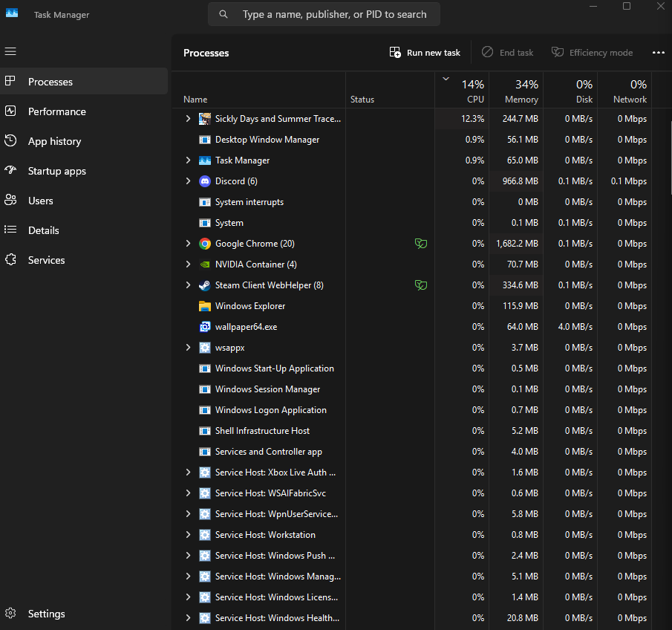Screen dimensions: 672x630
Task: Click wallpaper64.exe's 4.0 MB/s disk cell
Action: [x=570, y=327]
